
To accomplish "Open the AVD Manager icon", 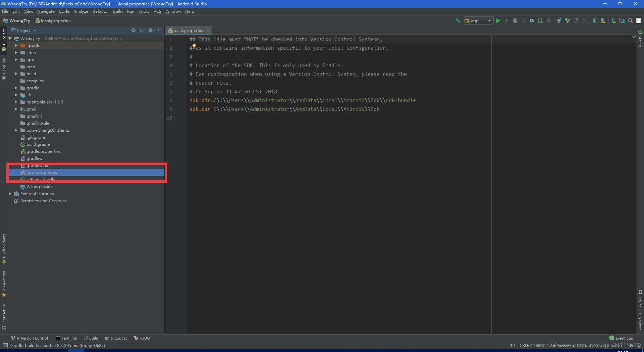I will (x=603, y=21).
